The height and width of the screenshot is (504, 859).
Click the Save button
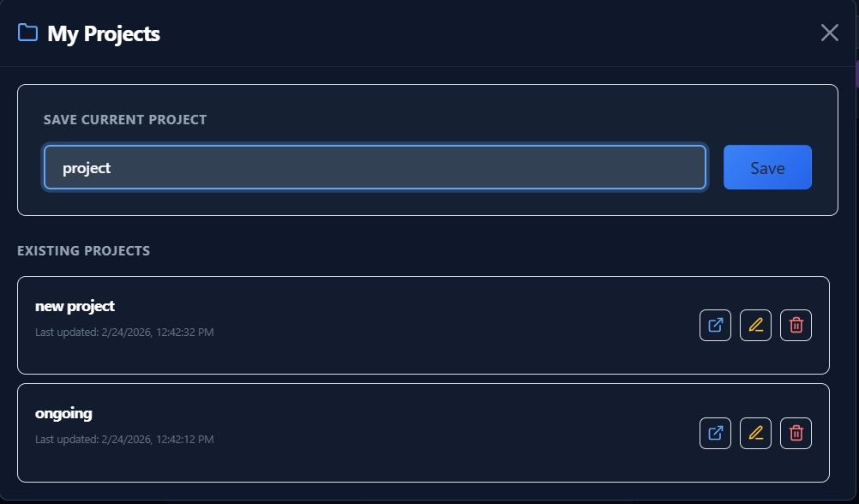(x=766, y=167)
